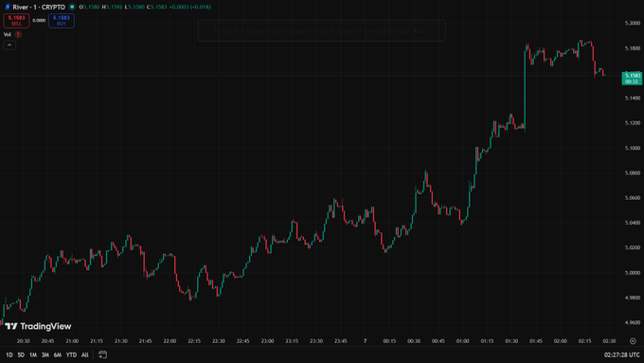
Task: Click the Vol indicator label
Action: [x=8, y=34]
